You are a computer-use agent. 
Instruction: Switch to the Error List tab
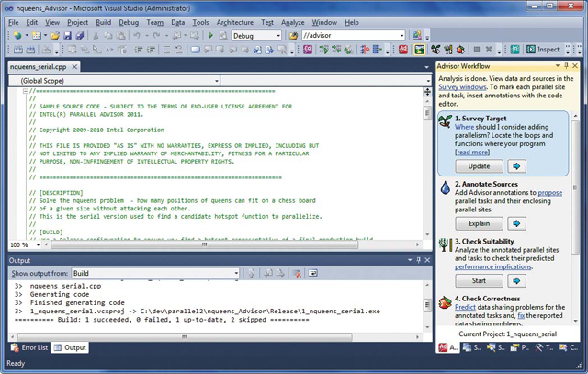click(29, 347)
